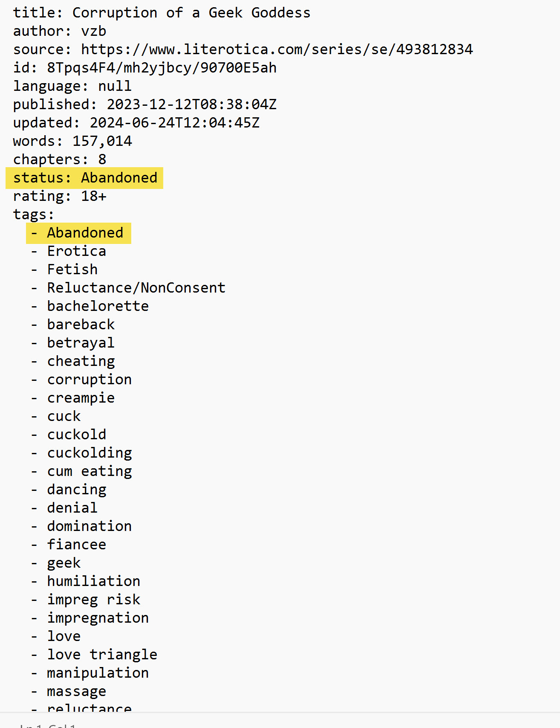560x728 pixels.
Task: Click the 'love triangle' tag entry
Action: point(102,655)
